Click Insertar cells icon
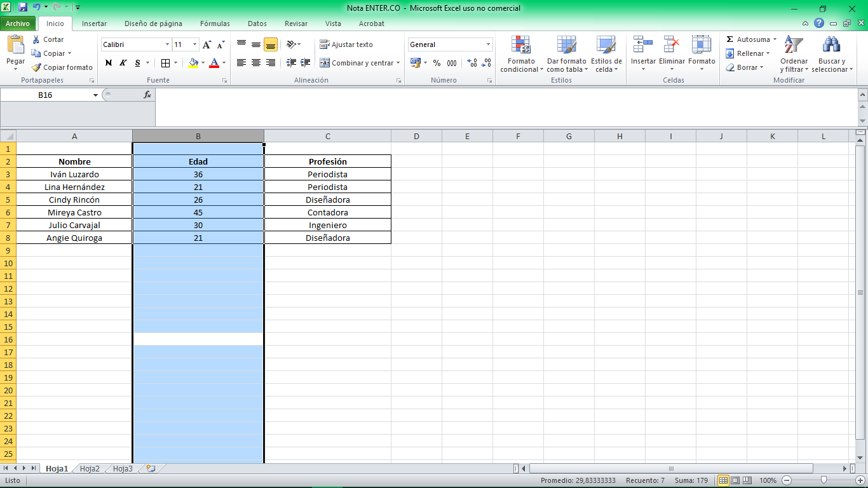Image resolution: width=868 pixels, height=488 pixels. [643, 45]
